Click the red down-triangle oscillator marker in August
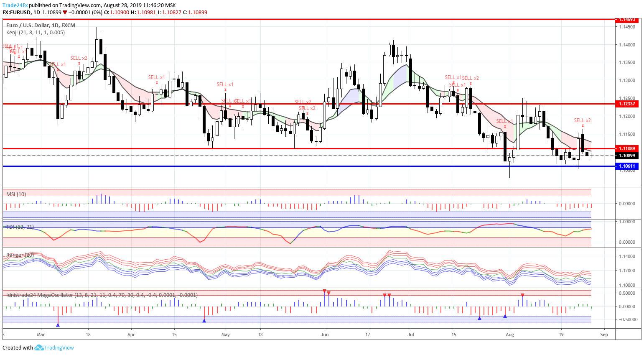This screenshot has width=644, height=355. [522, 295]
